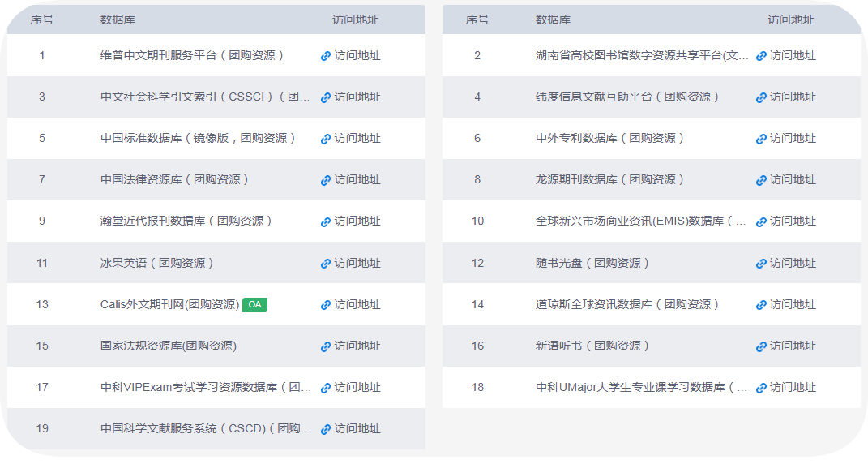Image resolution: width=868 pixels, height=464 pixels.
Task: Select the 全球新兴市场商业资讯 EMIS database name
Action: [x=640, y=221]
